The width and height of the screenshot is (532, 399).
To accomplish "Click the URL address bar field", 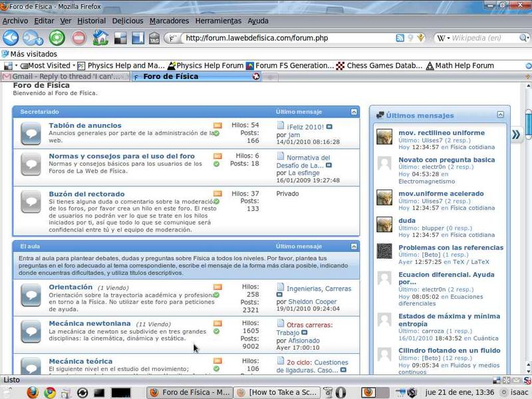I will (286, 38).
